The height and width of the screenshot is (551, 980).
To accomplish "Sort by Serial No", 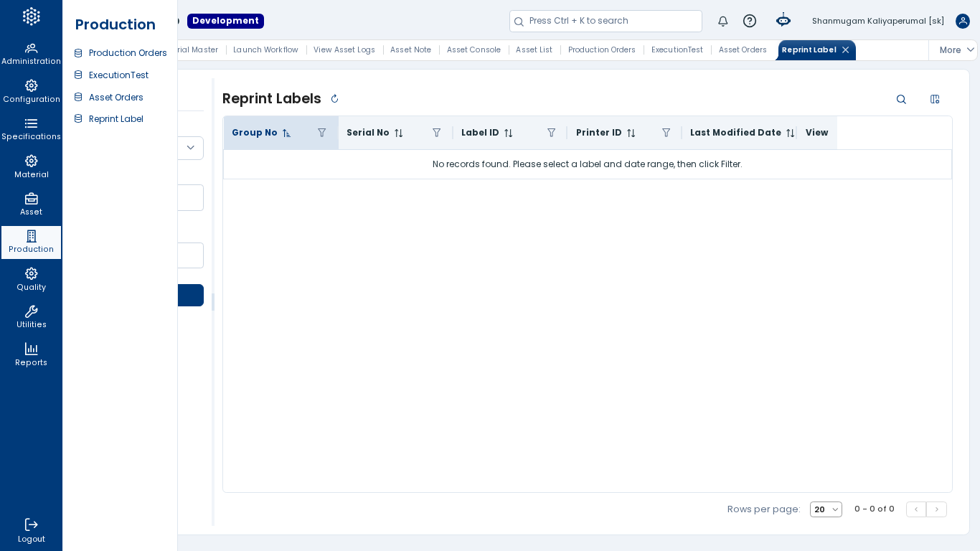I will click(399, 133).
